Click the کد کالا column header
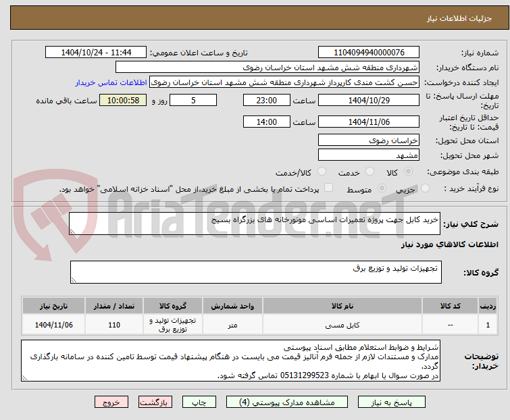510x420 pixels. 450,306
